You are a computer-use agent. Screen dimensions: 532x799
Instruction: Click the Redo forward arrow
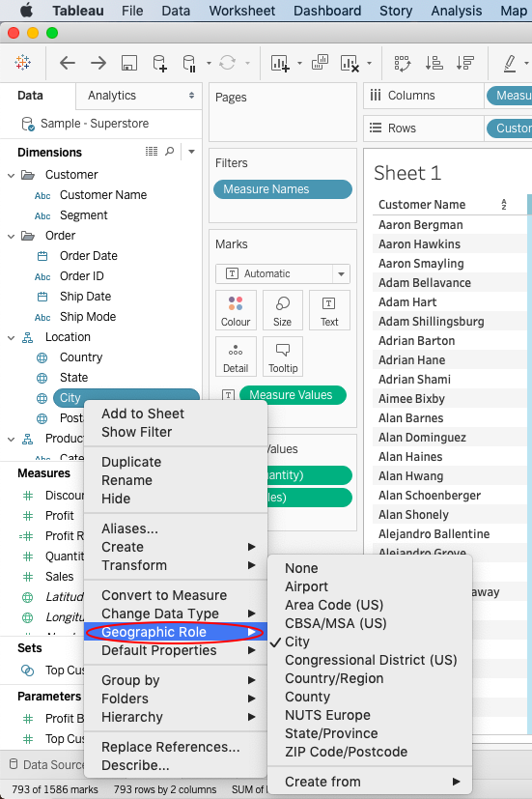tap(98, 63)
